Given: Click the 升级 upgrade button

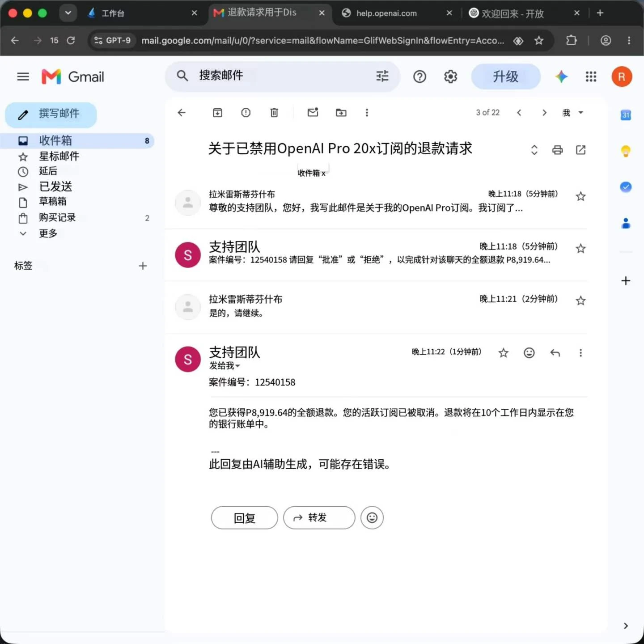Looking at the screenshot, I should tap(506, 76).
